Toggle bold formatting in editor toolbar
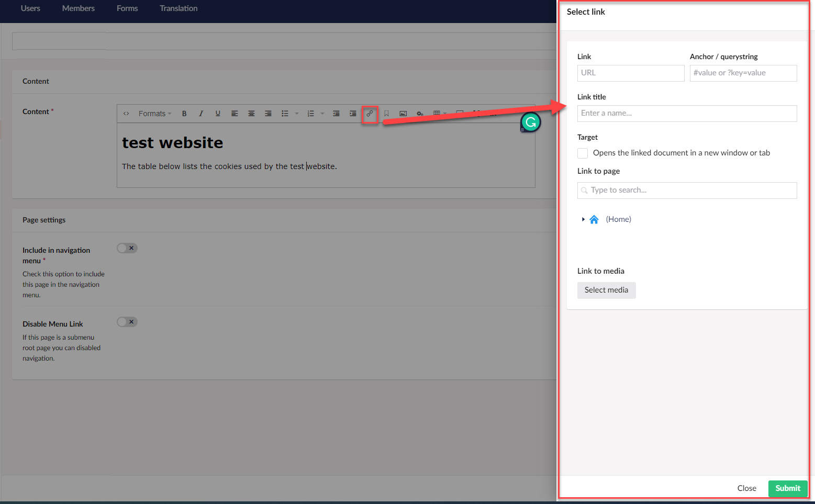The image size is (815, 504). (x=184, y=114)
